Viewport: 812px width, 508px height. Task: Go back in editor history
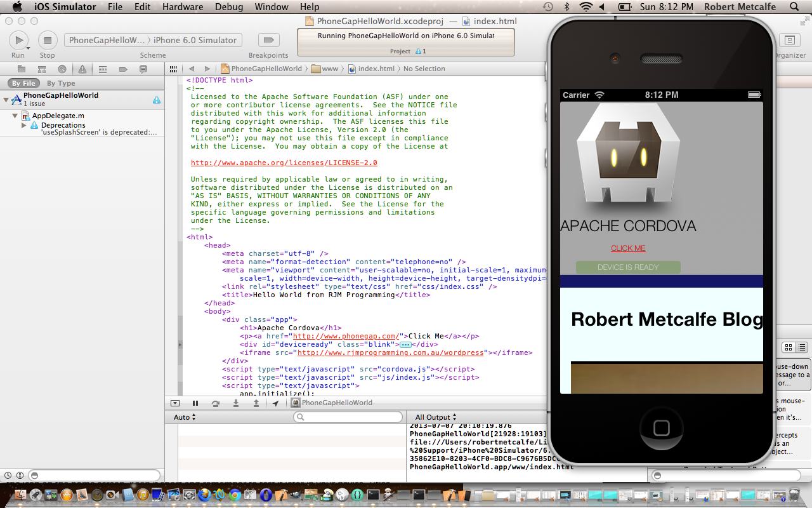tap(192, 69)
